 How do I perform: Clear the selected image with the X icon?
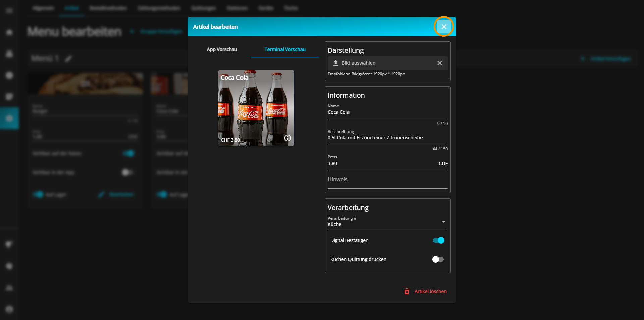[440, 63]
